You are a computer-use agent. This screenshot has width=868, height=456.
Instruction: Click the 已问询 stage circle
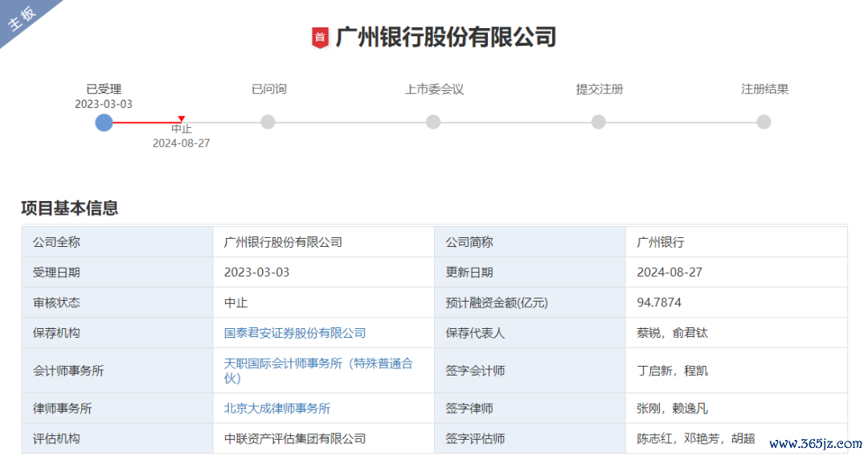pos(268,122)
